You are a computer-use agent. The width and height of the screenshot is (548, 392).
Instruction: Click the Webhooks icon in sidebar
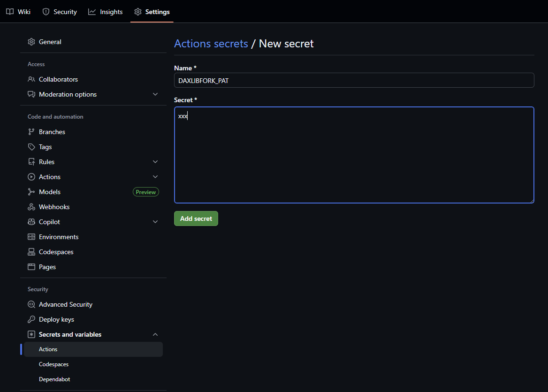pos(31,207)
